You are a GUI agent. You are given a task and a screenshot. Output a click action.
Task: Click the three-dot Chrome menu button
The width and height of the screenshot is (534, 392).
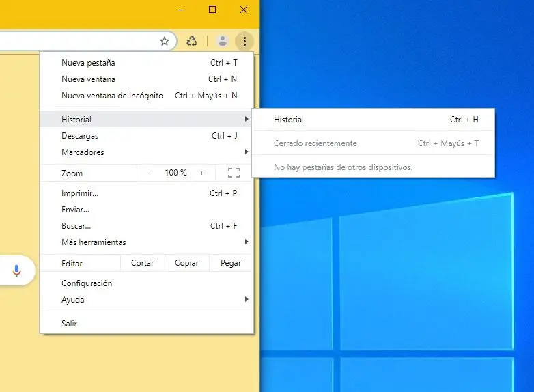[x=244, y=41]
